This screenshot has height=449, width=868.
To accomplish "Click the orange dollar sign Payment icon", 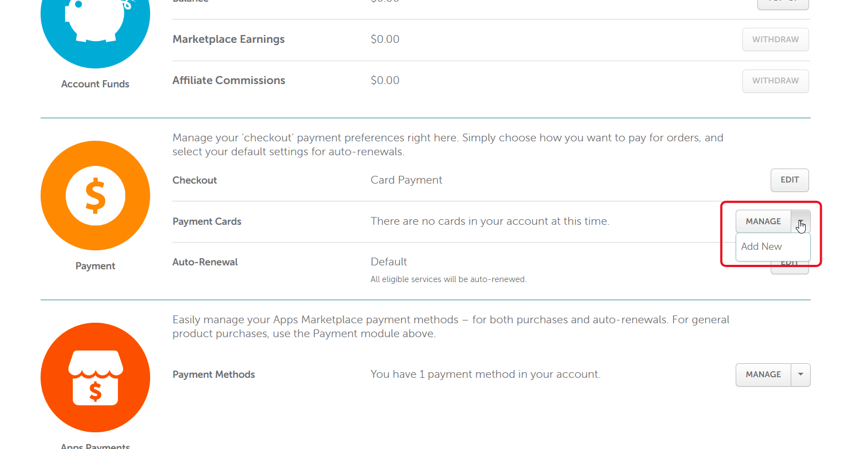I will point(95,195).
